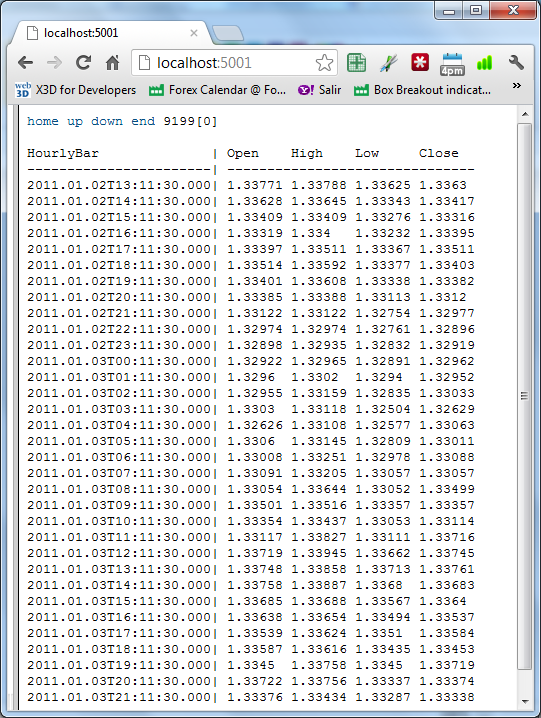Image resolution: width=541 pixels, height=718 pixels.
Task: Click the browser Back arrow
Action: [26, 63]
